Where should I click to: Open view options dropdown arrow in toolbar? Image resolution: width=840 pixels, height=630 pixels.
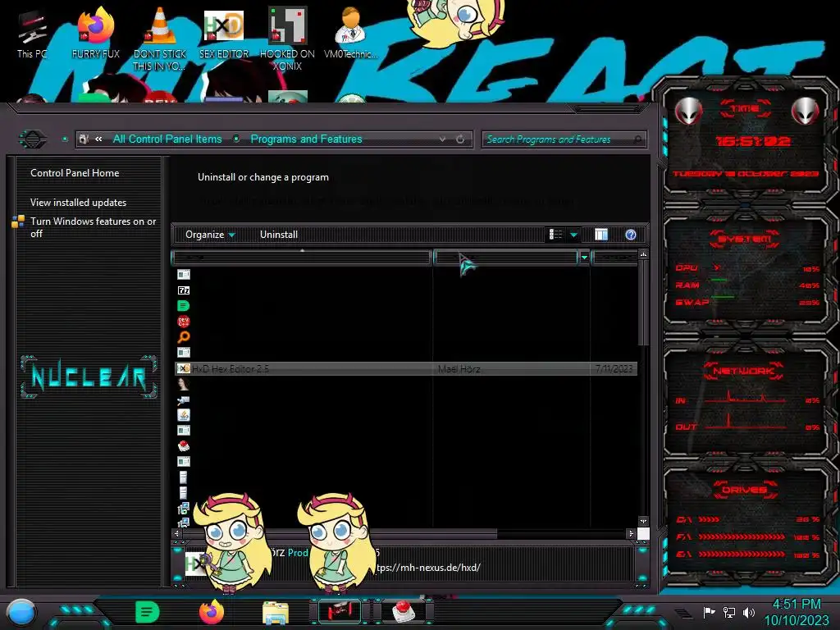click(573, 235)
